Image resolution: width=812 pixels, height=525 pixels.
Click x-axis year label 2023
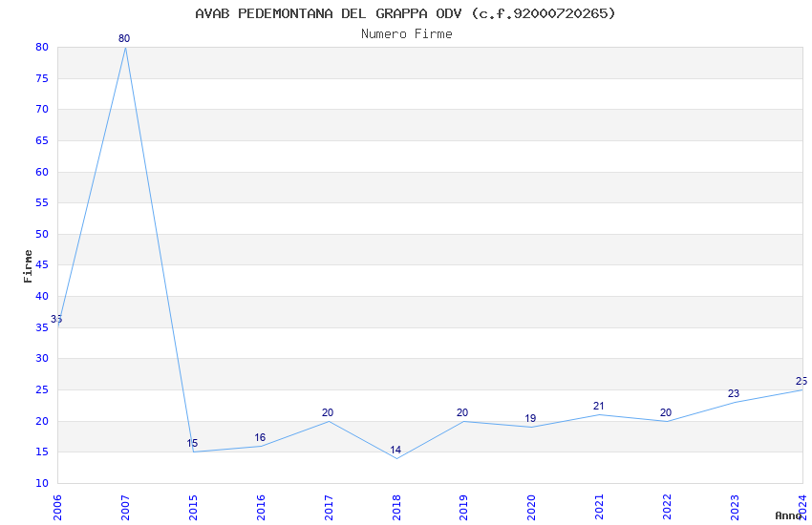tap(735, 508)
